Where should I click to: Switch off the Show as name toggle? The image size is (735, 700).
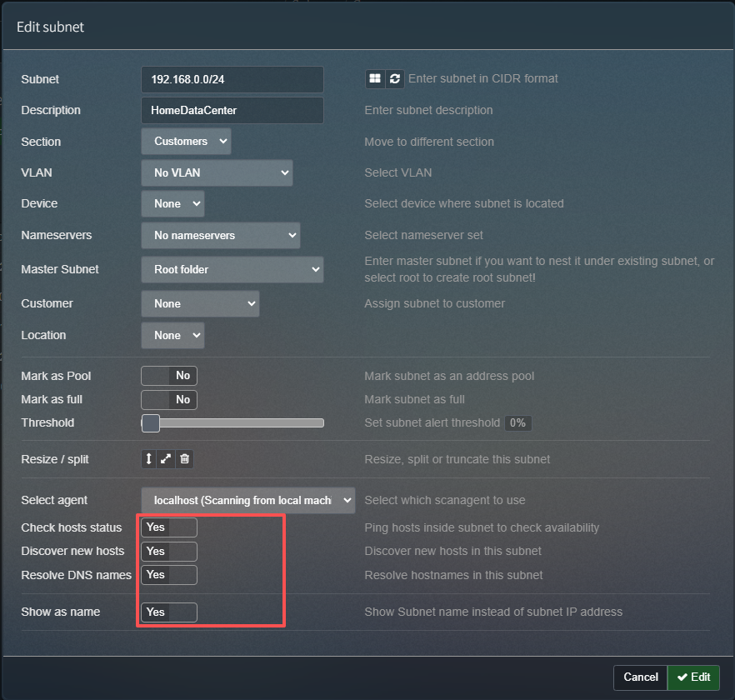point(169,612)
